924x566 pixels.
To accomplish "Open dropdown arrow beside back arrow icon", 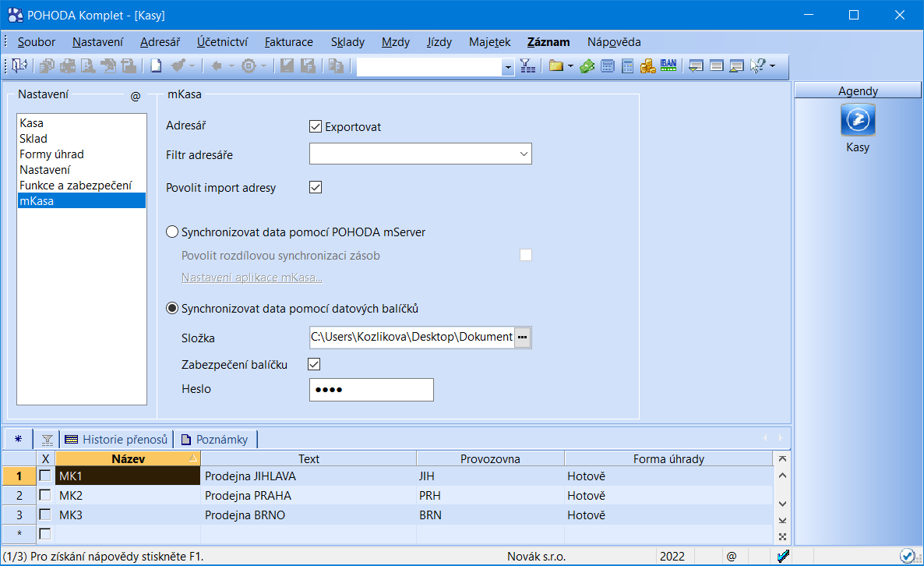I will [x=231, y=66].
